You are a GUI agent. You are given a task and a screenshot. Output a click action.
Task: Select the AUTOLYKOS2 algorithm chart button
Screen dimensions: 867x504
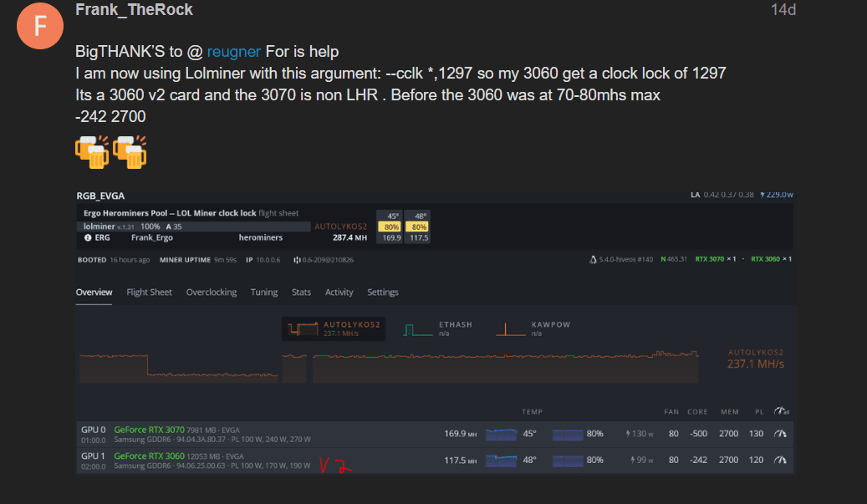point(334,328)
